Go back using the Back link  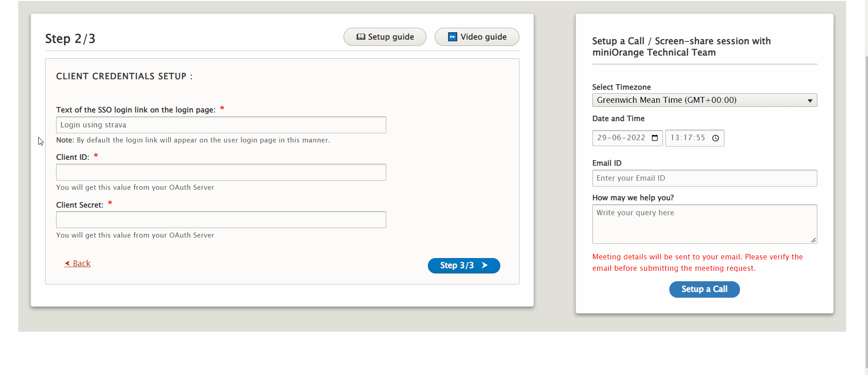coord(82,264)
